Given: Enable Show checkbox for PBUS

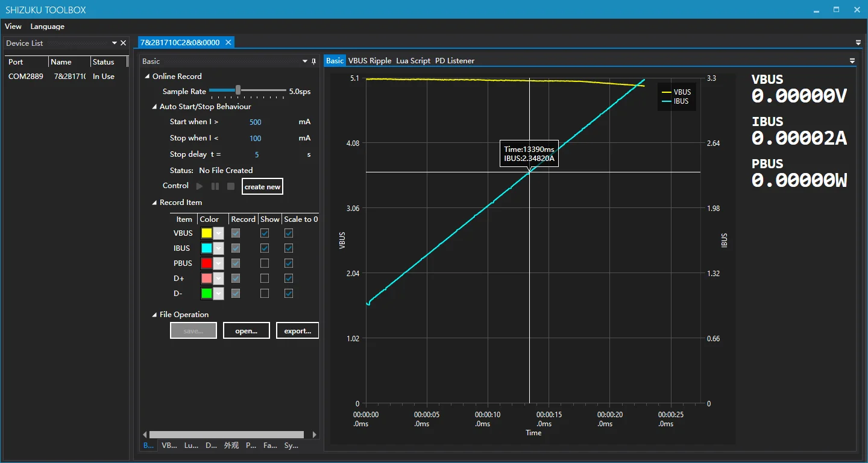Looking at the screenshot, I should 265,263.
